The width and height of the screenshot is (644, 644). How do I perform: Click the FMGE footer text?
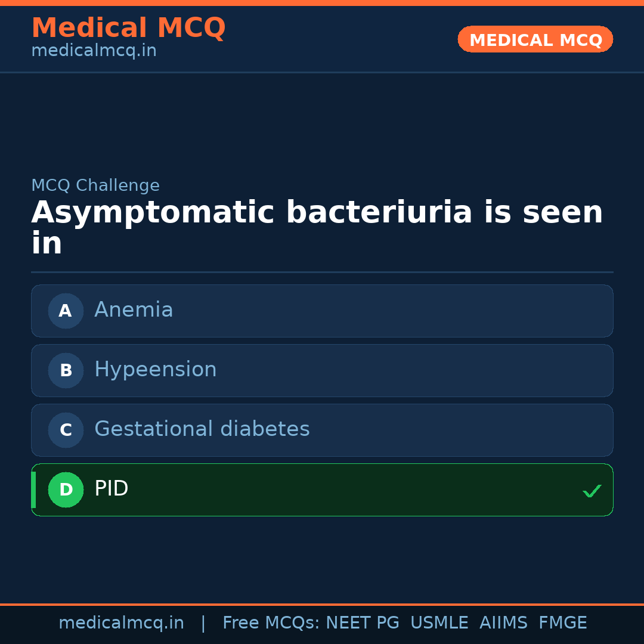pyautogui.click(x=562, y=623)
